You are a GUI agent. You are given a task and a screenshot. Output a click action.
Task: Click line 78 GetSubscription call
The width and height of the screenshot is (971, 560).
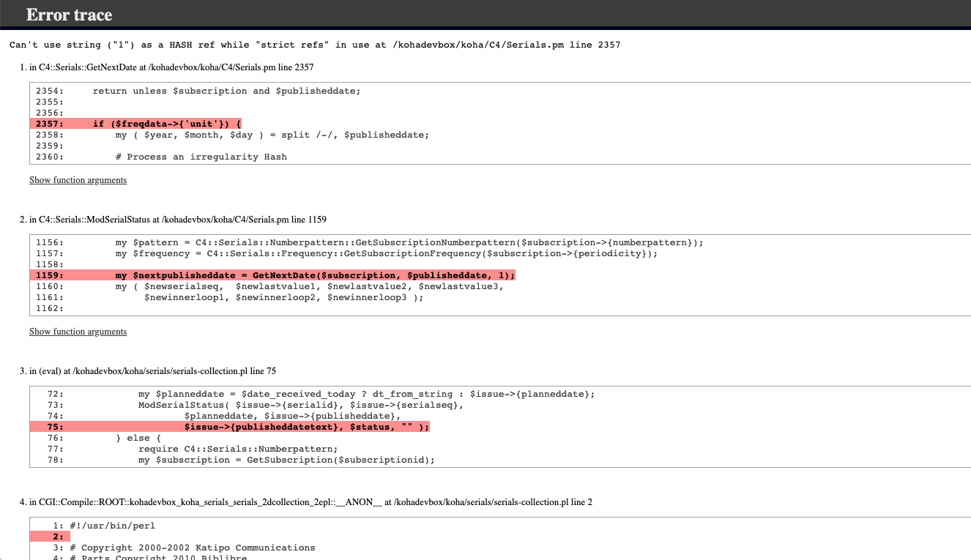286,460
